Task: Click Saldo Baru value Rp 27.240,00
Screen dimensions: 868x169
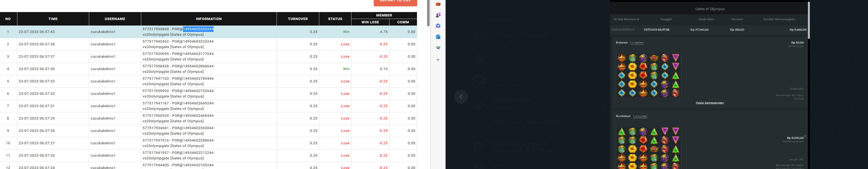Action: click(699, 30)
